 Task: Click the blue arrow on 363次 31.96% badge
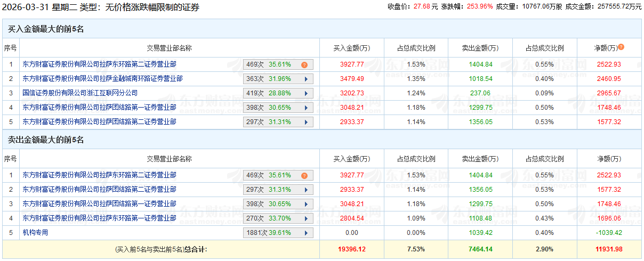tap(306, 79)
